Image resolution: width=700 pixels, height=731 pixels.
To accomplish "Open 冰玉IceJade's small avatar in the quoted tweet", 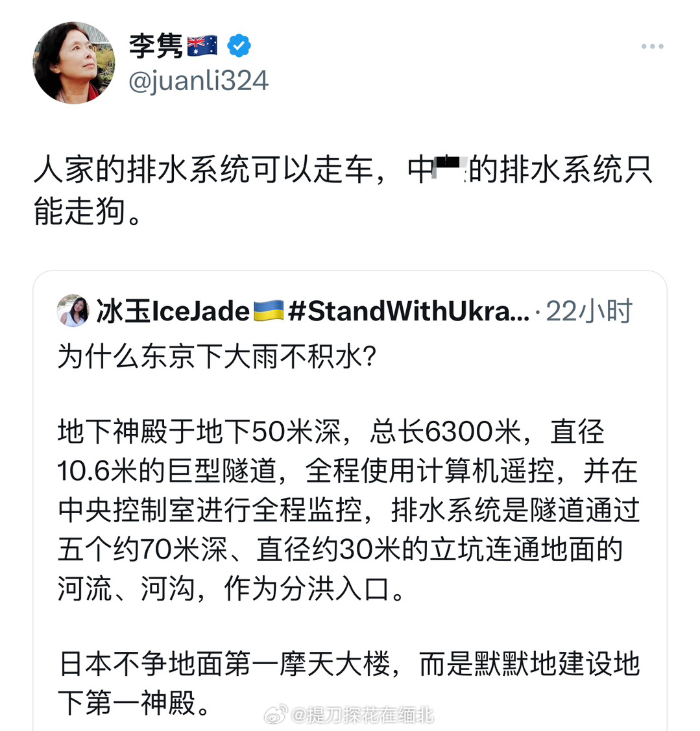I will (x=73, y=311).
